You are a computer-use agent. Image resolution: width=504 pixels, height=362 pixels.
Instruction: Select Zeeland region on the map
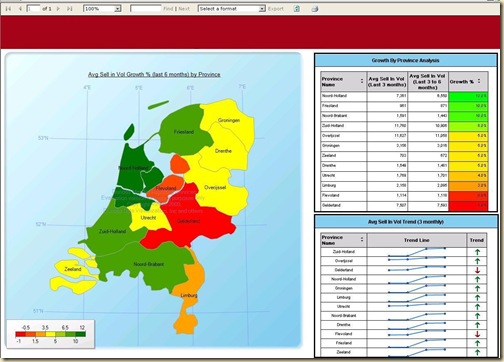coord(73,269)
